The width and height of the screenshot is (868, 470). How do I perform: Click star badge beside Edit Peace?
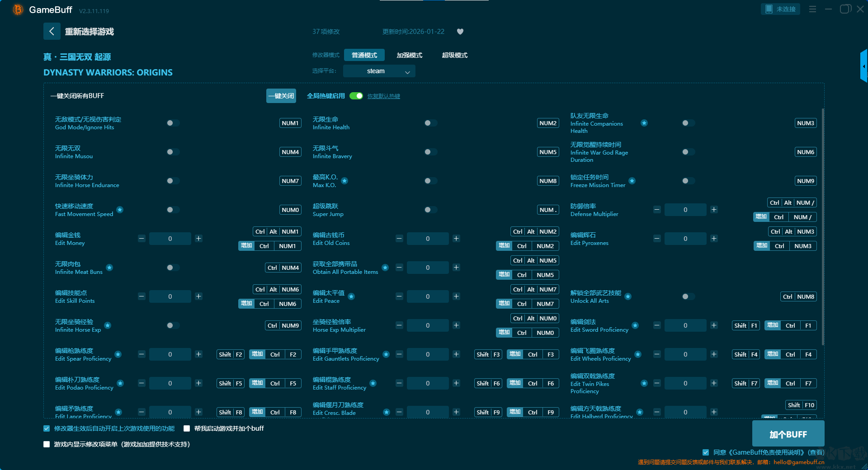(x=351, y=296)
